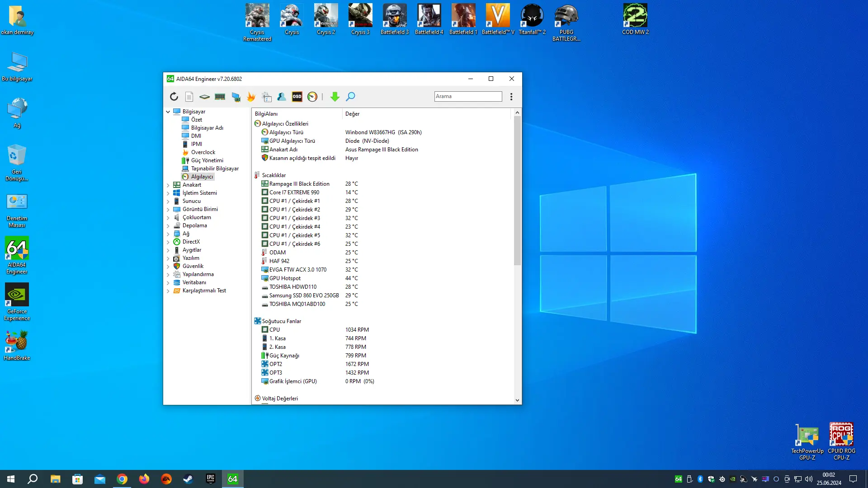Click the Değer column header
Viewport: 868px width, 488px height.
coord(352,114)
